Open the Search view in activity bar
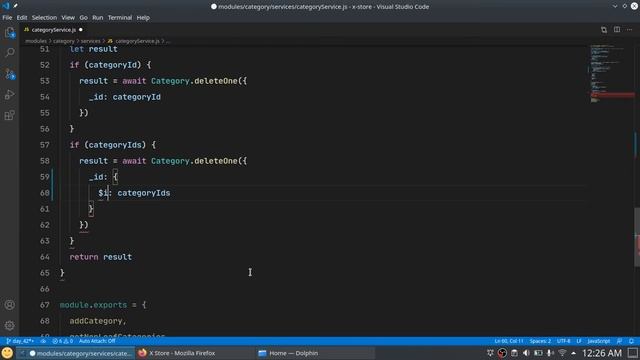 tap(10, 53)
